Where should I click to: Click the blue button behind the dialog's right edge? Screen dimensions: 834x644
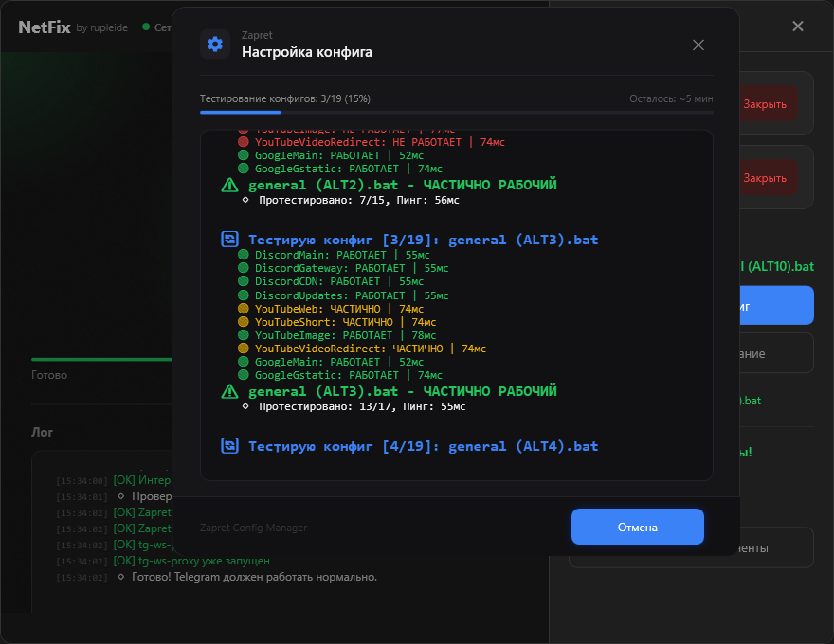coord(776,306)
